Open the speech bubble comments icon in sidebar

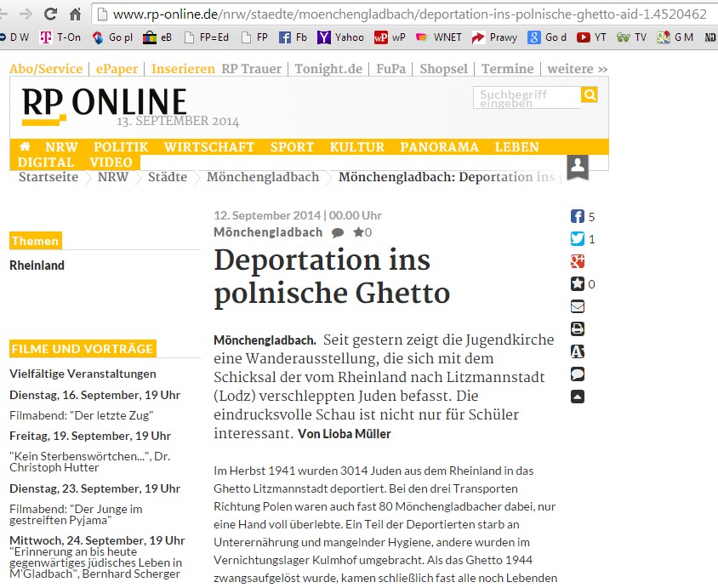click(x=578, y=374)
